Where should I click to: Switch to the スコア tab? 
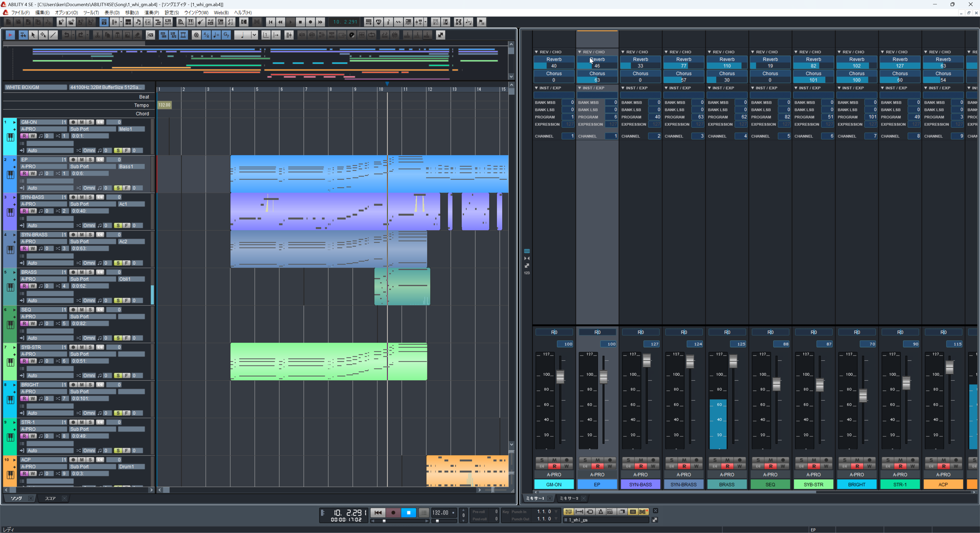[x=50, y=498]
